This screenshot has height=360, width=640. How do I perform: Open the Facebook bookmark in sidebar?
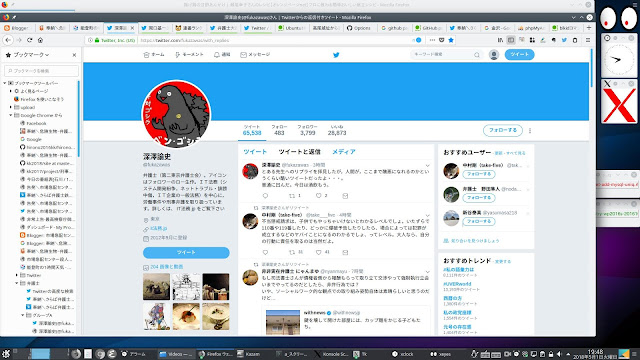pos(36,123)
